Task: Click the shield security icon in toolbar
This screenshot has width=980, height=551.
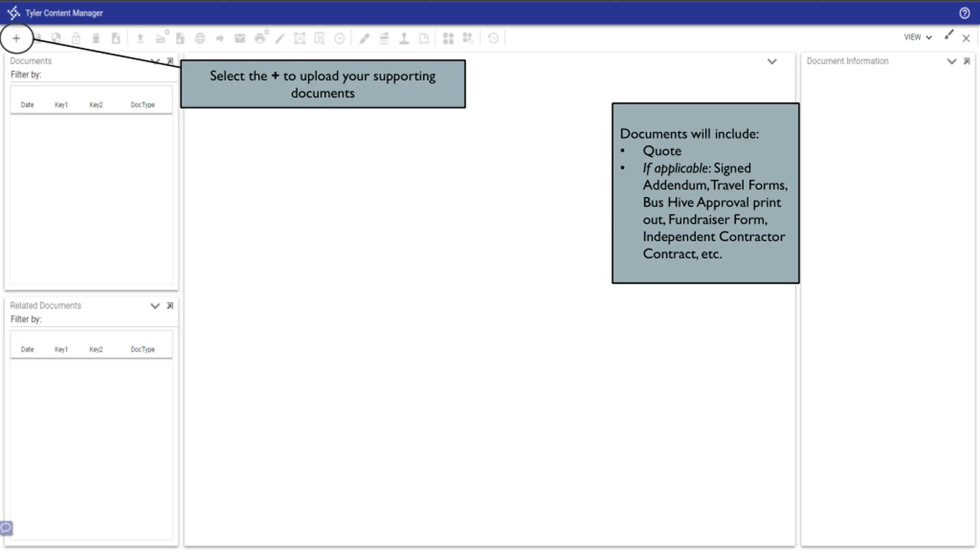Action: 56,38
